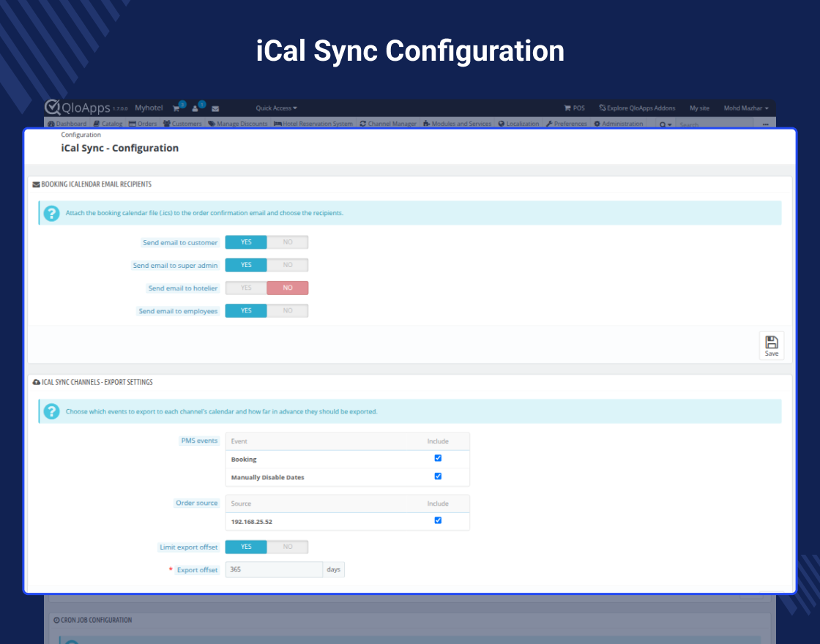Open the My site link
The height and width of the screenshot is (644, 820).
coord(699,108)
